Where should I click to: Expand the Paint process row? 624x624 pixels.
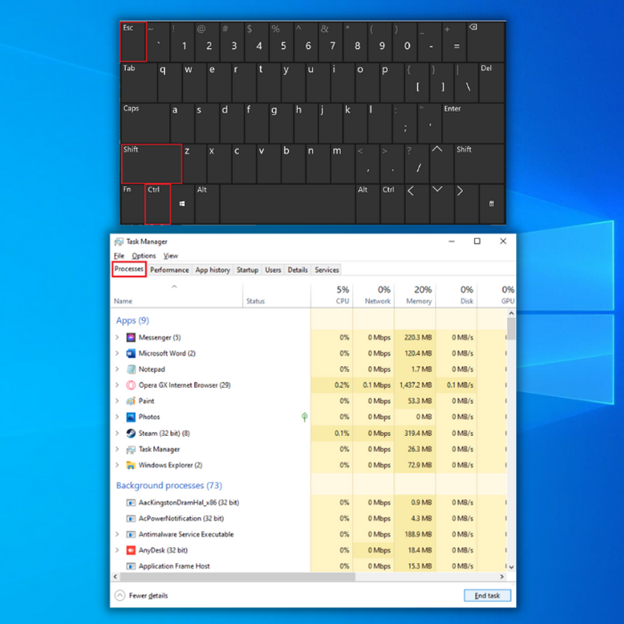coord(117,401)
